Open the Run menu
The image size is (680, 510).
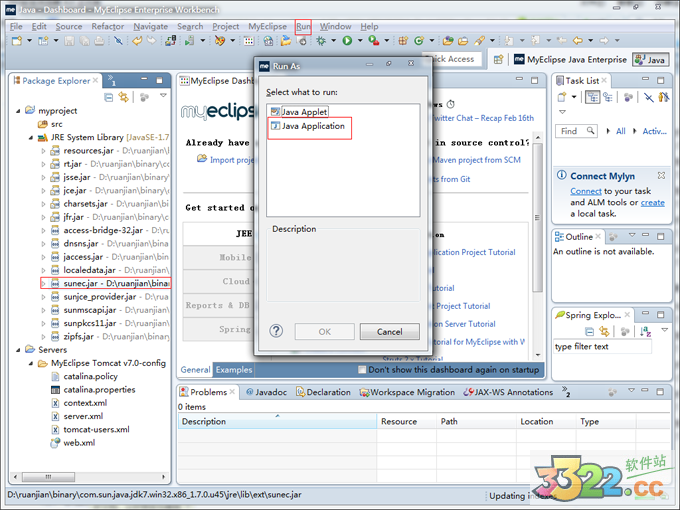point(303,26)
